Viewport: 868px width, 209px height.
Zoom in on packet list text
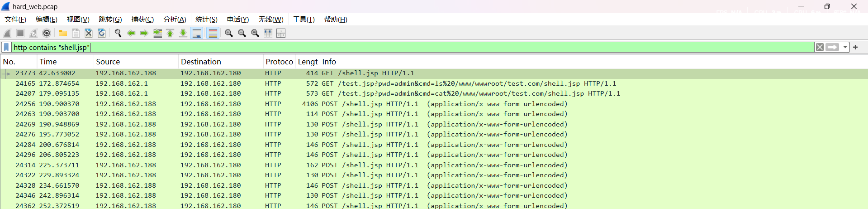[x=229, y=33]
